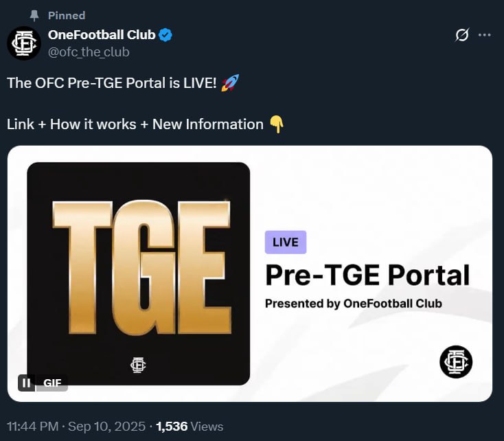Click the pin icon beside Pinned
This screenshot has width=504, height=441.
34,15
